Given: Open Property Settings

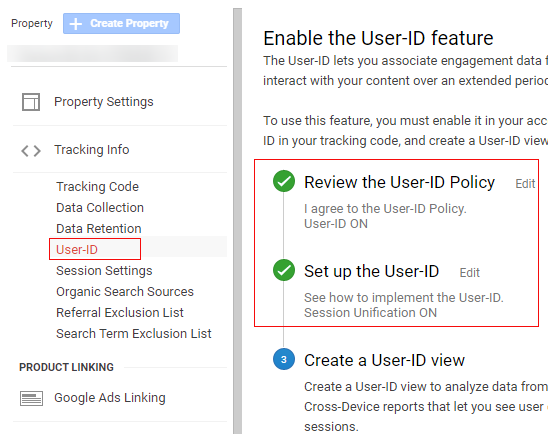Looking at the screenshot, I should (x=103, y=102).
